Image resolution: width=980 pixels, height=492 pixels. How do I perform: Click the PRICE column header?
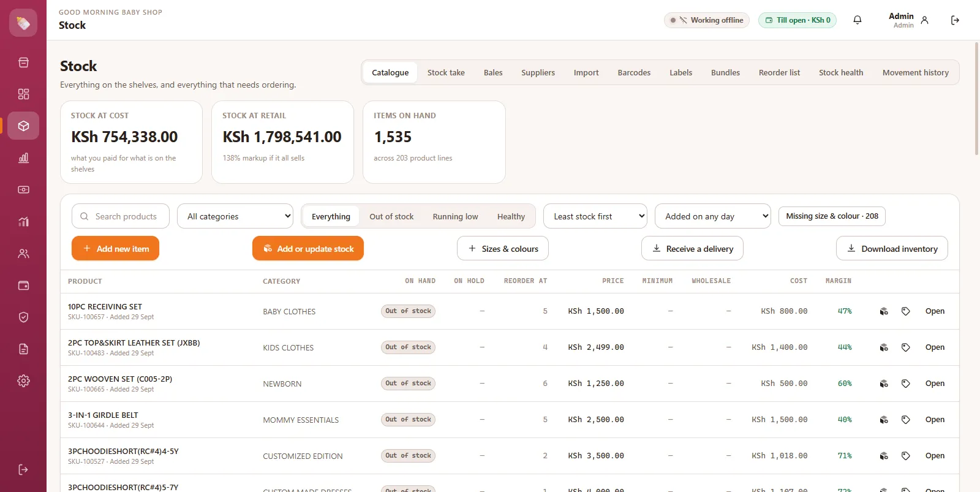[612, 281]
